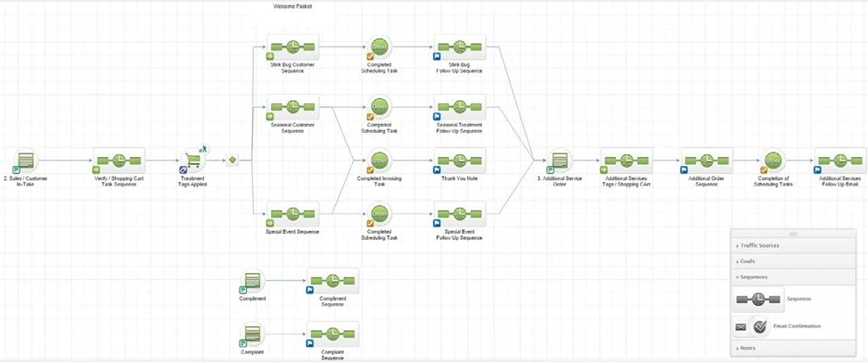Viewport: 868px width, 363px height.
Task: Open the Compliment Sequence node
Action: [332, 280]
